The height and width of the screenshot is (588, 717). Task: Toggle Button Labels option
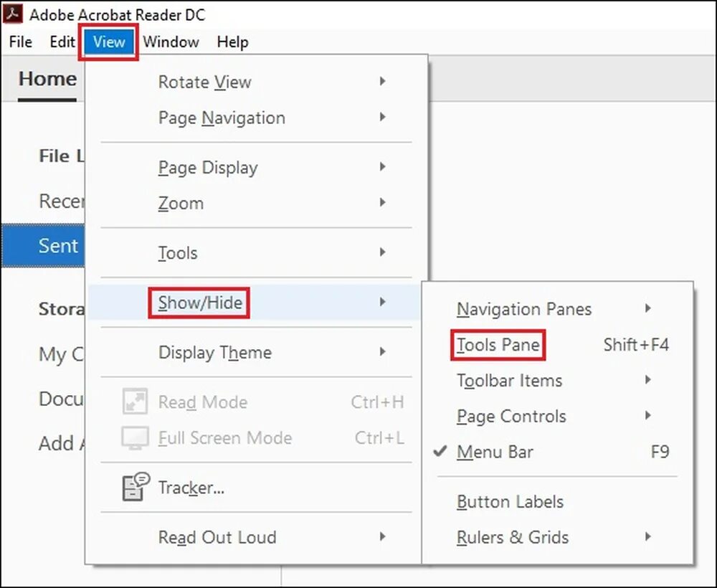(x=557, y=501)
